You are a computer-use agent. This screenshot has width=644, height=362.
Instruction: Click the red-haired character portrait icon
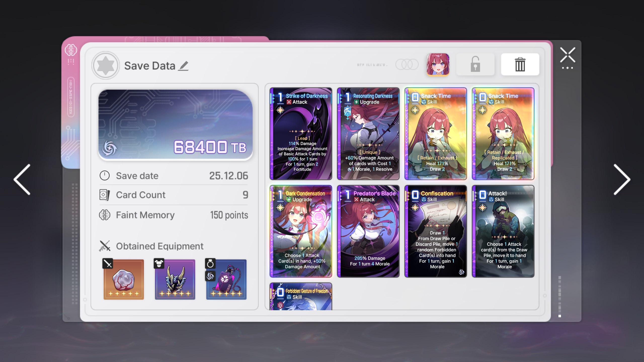point(438,65)
